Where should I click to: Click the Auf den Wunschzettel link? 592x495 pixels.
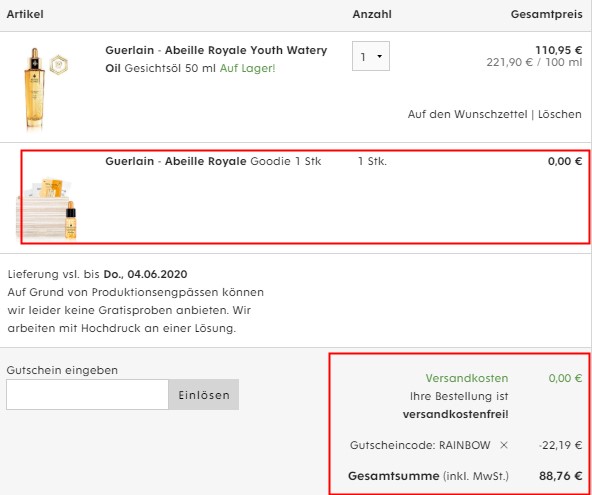pos(467,114)
